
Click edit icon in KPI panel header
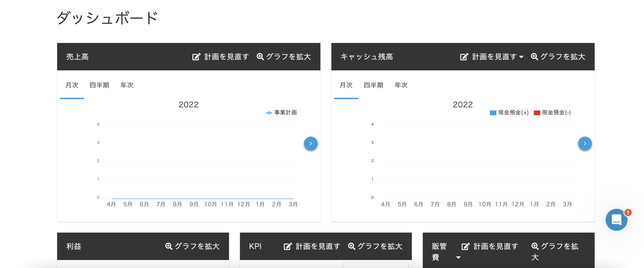[x=288, y=247]
